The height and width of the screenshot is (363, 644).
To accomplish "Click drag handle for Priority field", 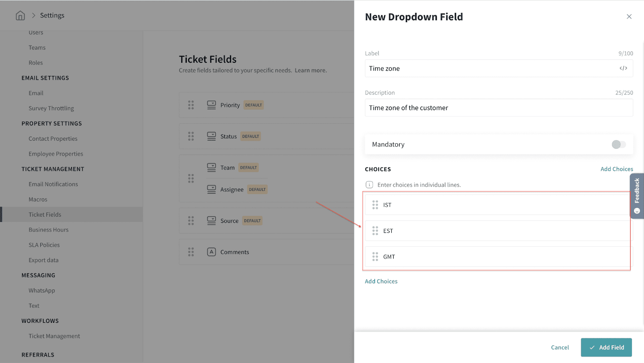I will pos(191,105).
